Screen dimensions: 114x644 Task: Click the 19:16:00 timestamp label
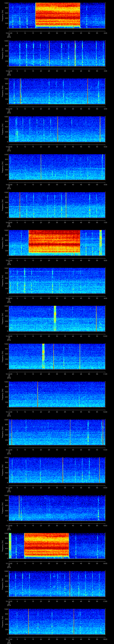point(9,601)
